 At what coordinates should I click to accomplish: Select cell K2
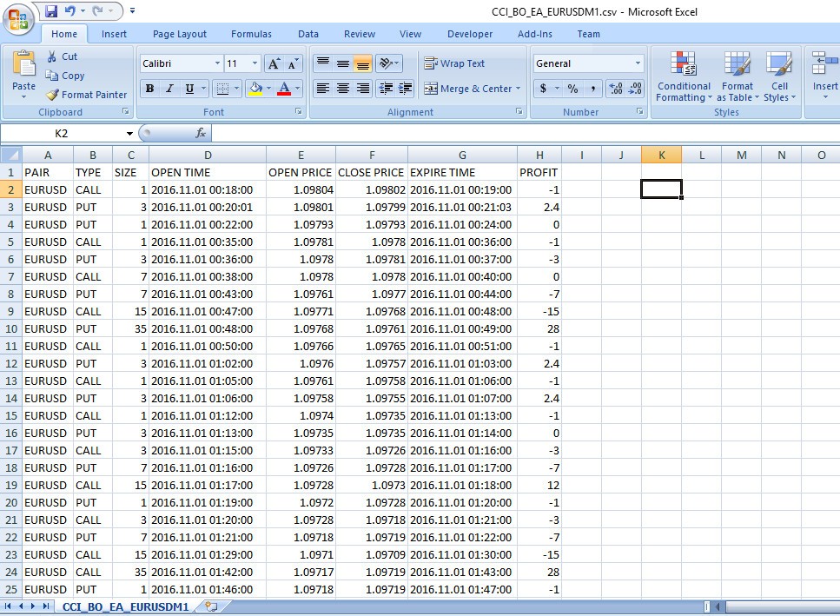(x=661, y=189)
